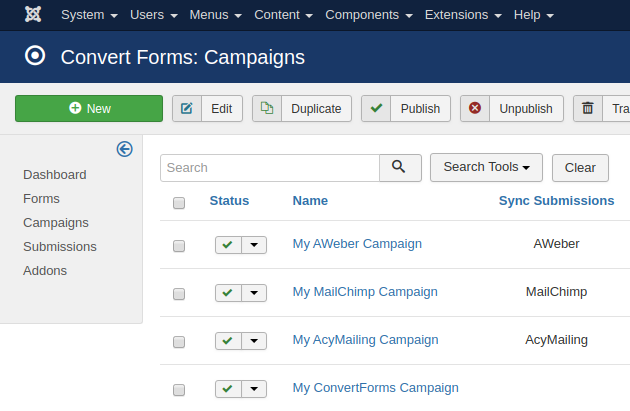Go to Campaigns in sidebar
630x411 pixels.
(x=56, y=223)
